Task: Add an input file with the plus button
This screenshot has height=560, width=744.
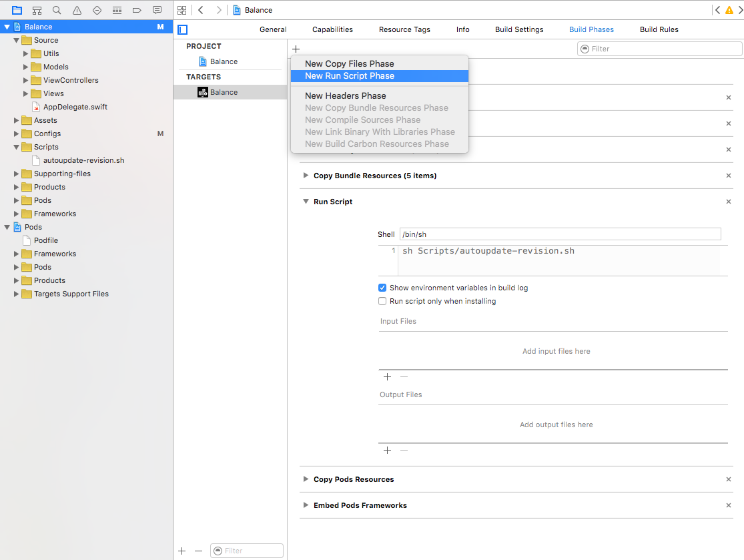Action: [x=387, y=377]
